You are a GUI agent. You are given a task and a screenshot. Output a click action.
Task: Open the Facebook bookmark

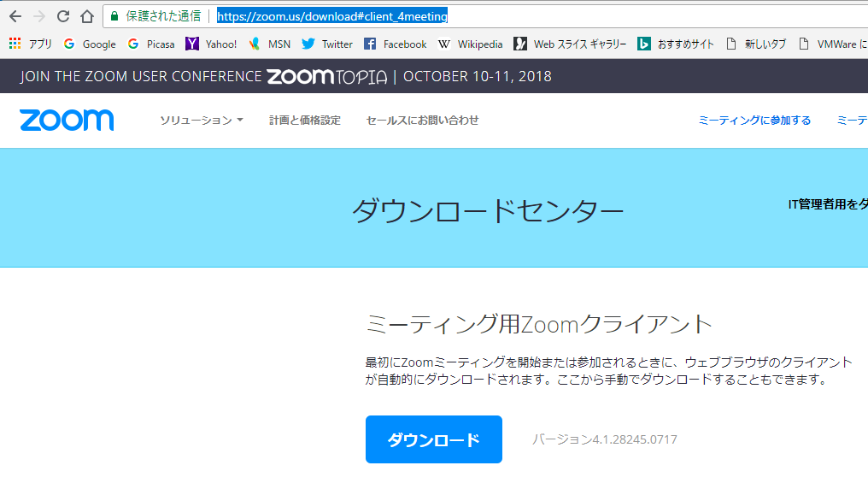tap(396, 44)
